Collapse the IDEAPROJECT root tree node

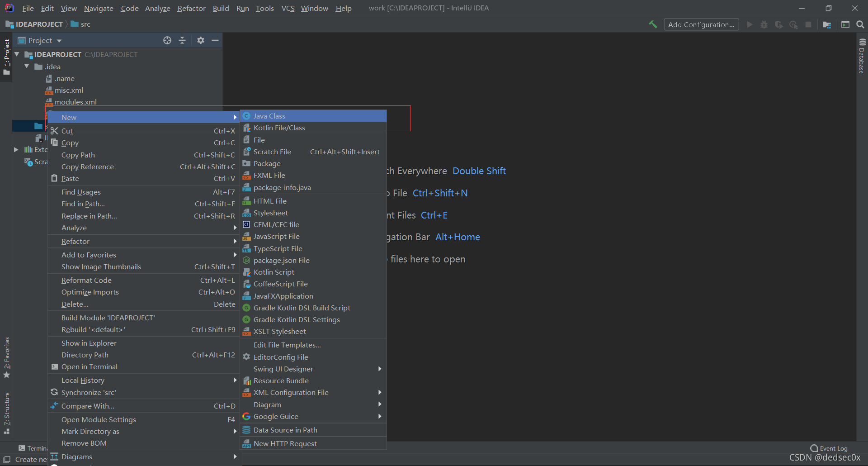(x=17, y=54)
